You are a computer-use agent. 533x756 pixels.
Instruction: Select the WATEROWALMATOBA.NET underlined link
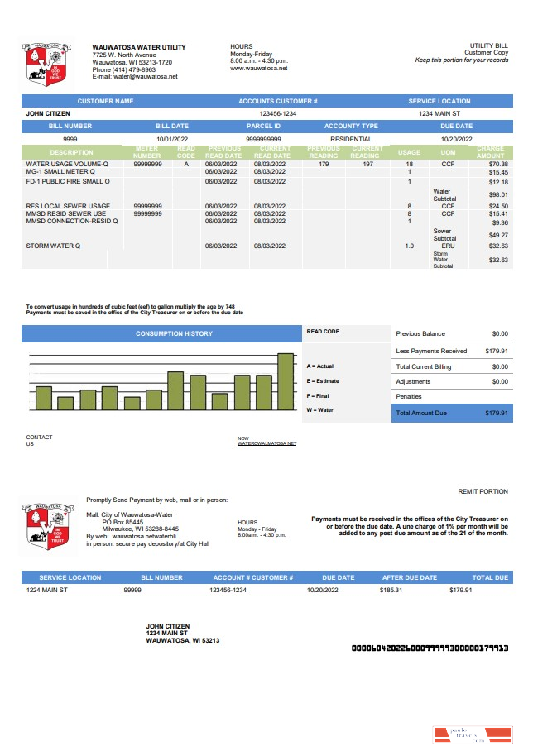266,443
